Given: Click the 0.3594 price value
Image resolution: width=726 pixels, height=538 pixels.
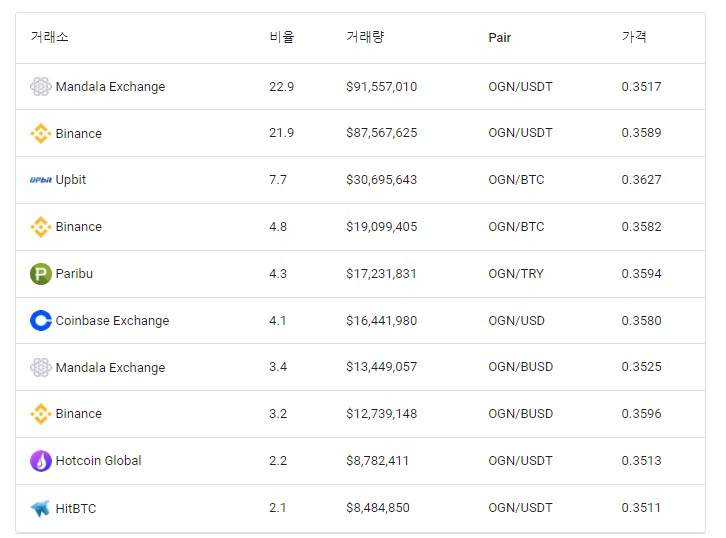Looking at the screenshot, I should tap(641, 274).
